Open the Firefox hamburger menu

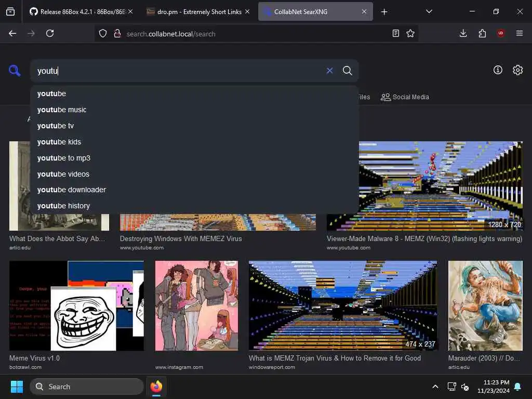[x=520, y=33]
